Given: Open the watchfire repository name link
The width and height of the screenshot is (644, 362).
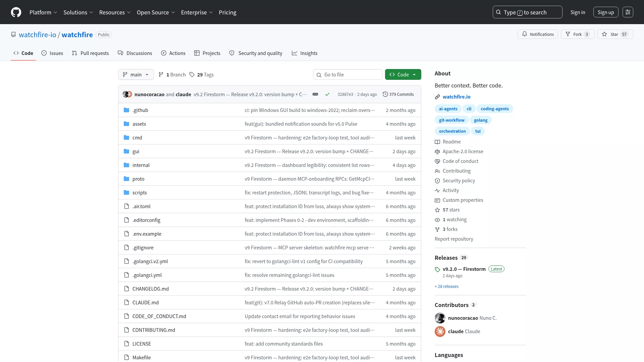Looking at the screenshot, I should pos(77,35).
